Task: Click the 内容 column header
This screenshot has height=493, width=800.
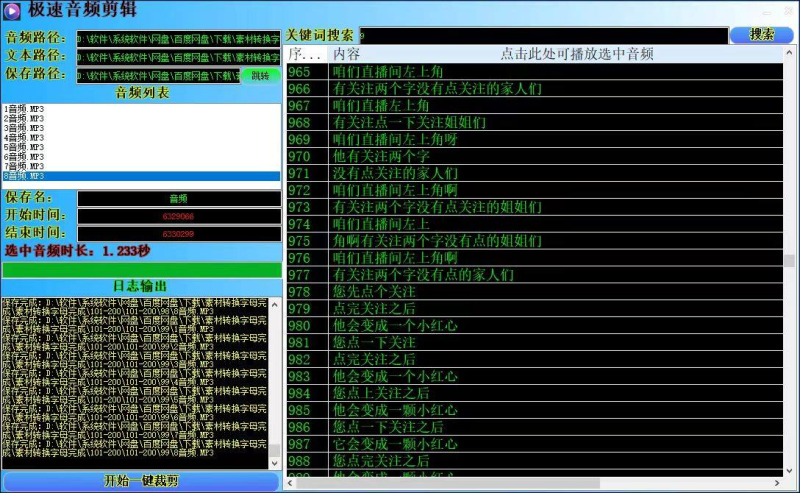Action: tap(347, 54)
